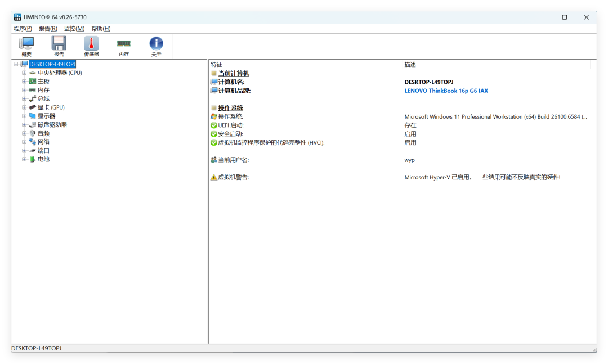The width and height of the screenshot is (608, 364).
Task: Click the 总线 bus icon in tree
Action: click(x=33, y=98)
